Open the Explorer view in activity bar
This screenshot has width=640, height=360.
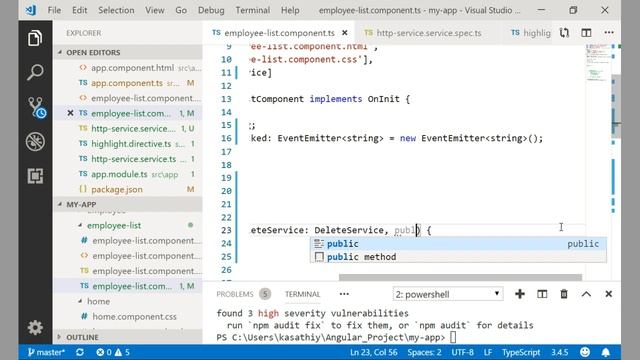click(x=35, y=38)
